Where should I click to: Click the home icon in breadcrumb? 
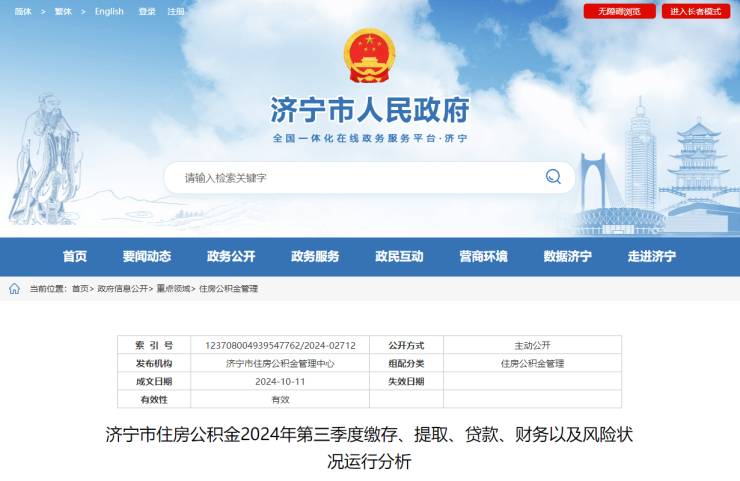tap(14, 289)
